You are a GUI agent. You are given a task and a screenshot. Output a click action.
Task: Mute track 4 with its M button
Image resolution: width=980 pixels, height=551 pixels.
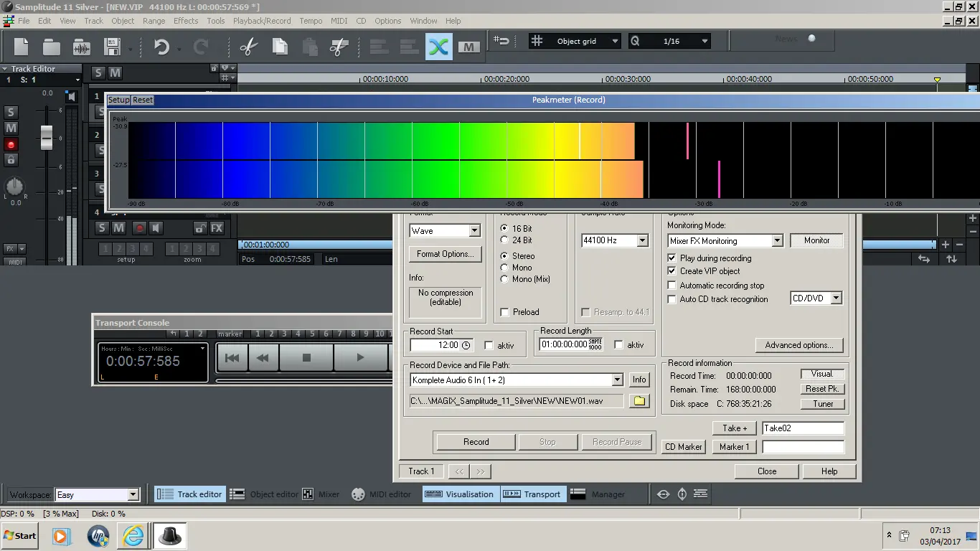click(x=118, y=228)
